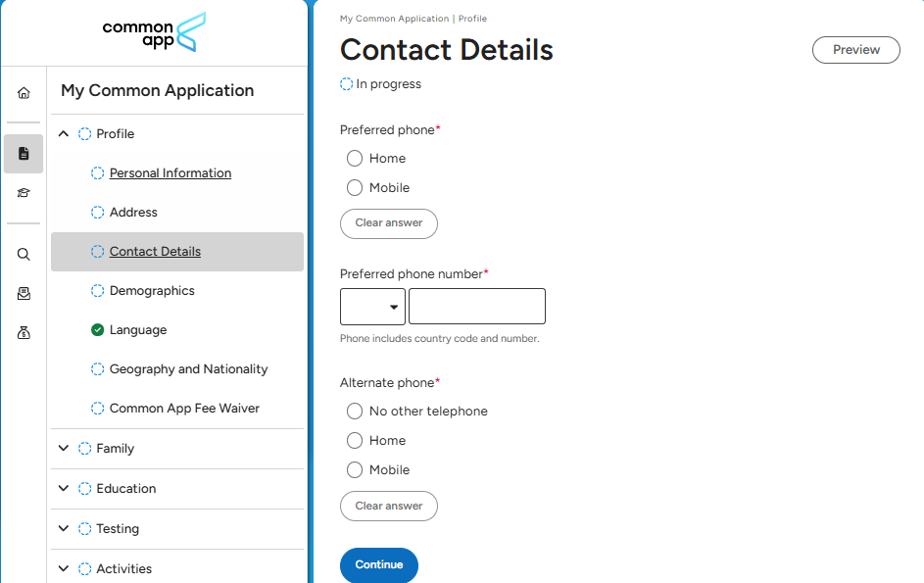The width and height of the screenshot is (924, 583).
Task: Click the preferred phone number field
Action: tap(477, 307)
